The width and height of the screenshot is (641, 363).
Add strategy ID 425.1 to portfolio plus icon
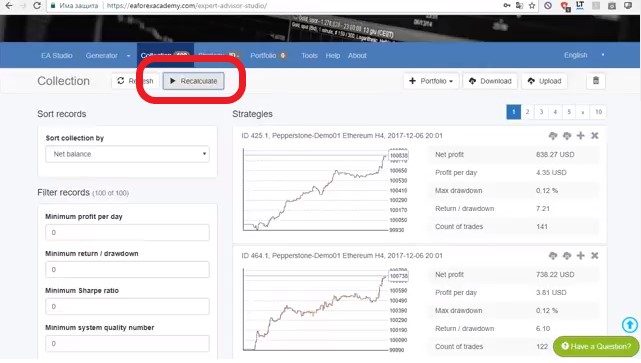pos(580,136)
